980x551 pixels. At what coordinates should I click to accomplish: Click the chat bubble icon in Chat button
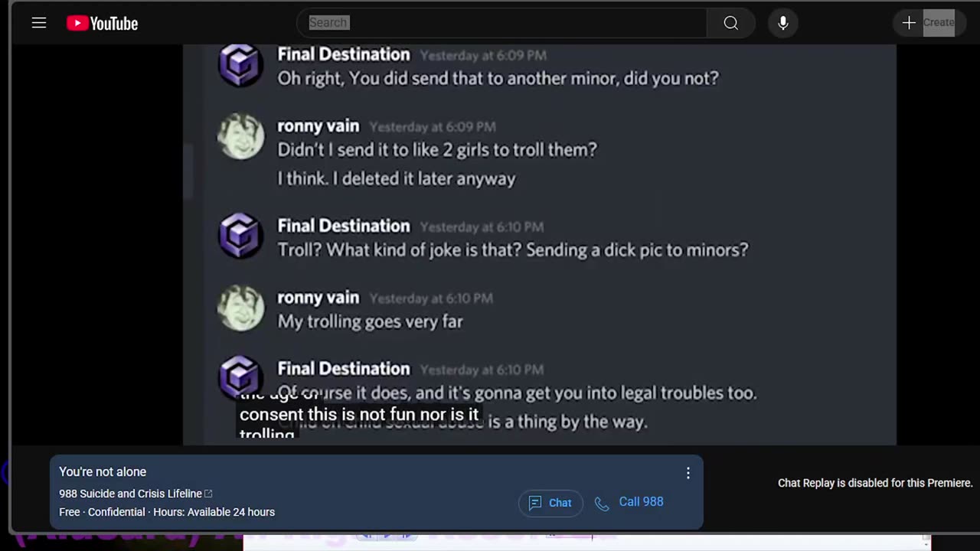[535, 503]
